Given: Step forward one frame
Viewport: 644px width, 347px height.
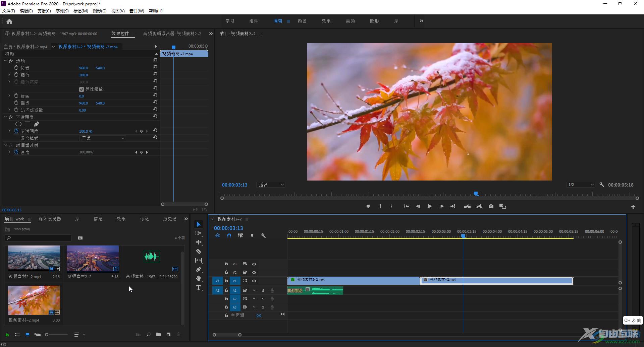Looking at the screenshot, I should tap(441, 206).
